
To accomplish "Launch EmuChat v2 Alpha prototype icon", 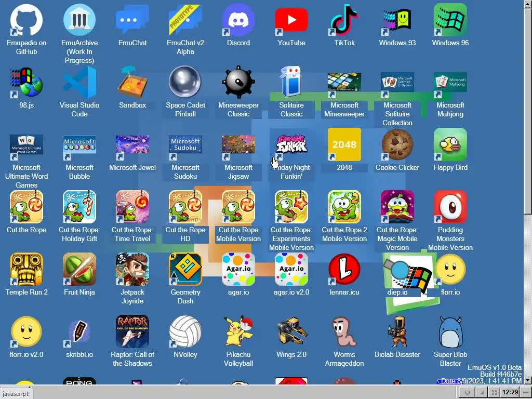I will 185,20.
